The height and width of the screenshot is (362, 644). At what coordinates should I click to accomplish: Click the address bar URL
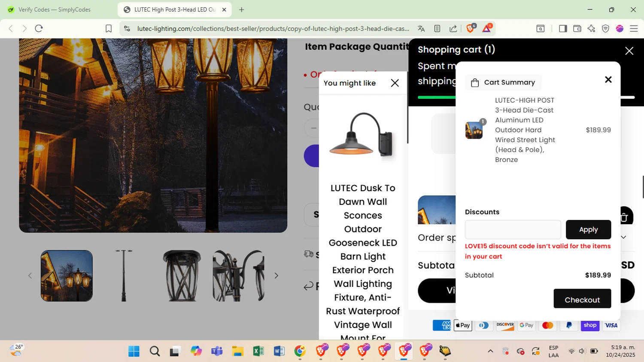[x=273, y=28]
